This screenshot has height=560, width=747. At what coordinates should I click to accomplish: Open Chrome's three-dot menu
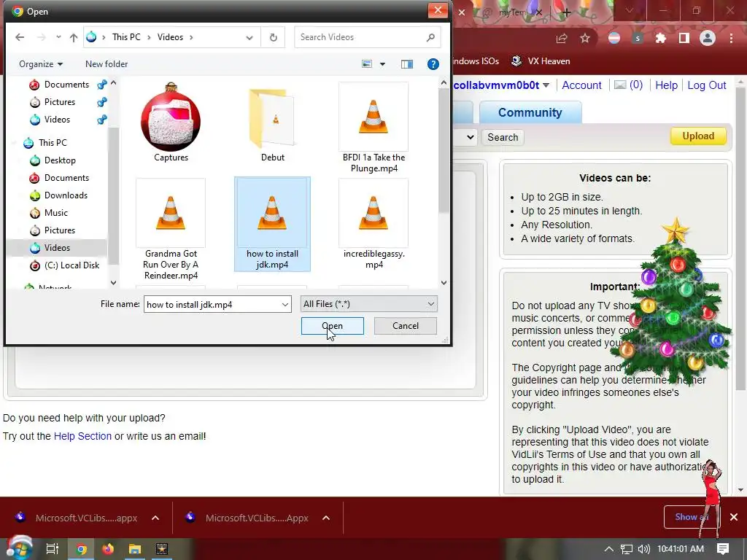[x=731, y=38]
